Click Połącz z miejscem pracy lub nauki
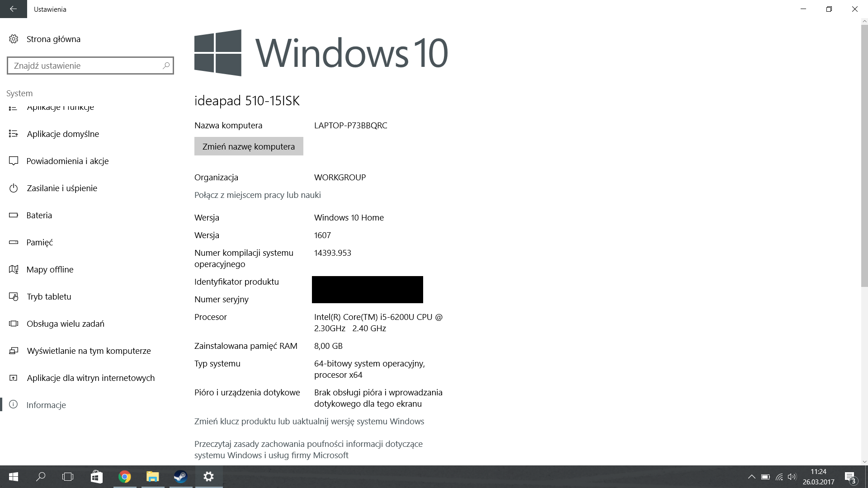Viewport: 868px width, 488px height. tap(258, 195)
